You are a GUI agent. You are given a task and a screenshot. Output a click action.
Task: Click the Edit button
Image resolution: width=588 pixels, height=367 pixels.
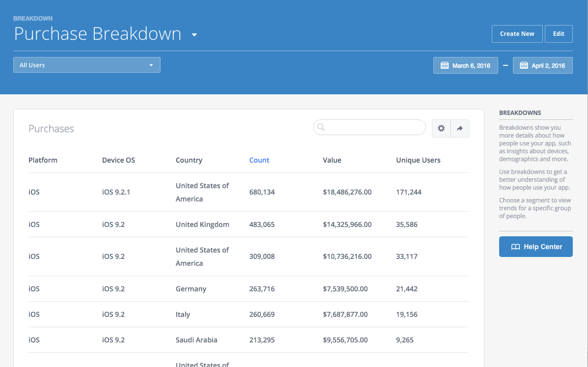point(559,34)
